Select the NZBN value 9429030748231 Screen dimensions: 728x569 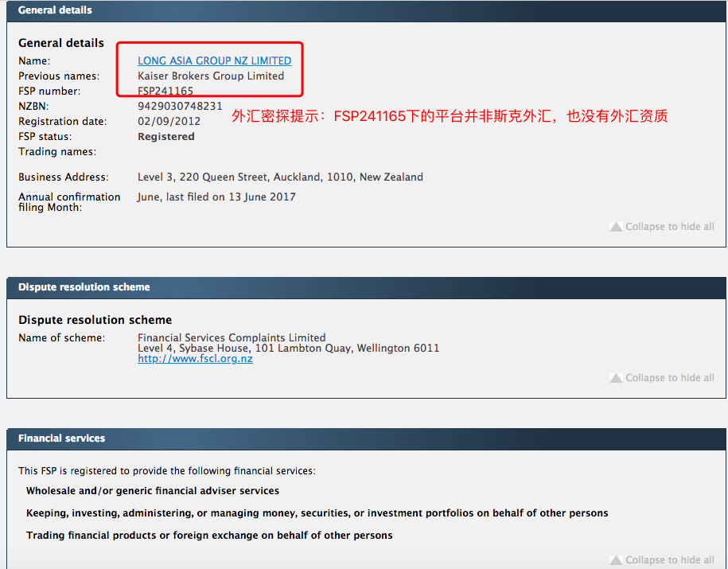[180, 107]
